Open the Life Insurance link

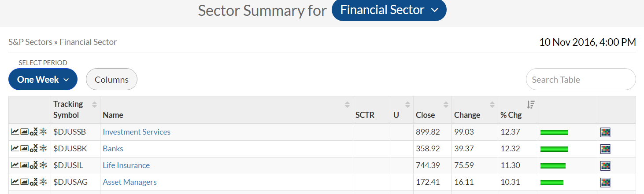(126, 165)
